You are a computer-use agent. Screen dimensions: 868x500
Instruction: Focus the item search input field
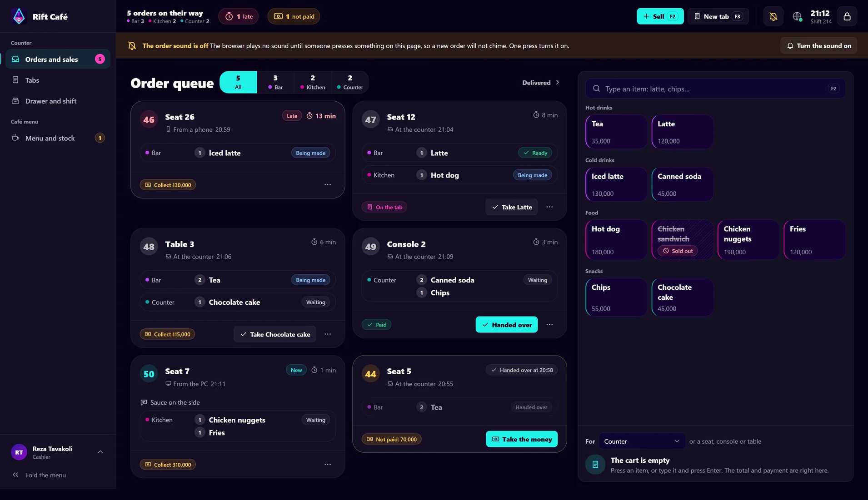click(716, 89)
